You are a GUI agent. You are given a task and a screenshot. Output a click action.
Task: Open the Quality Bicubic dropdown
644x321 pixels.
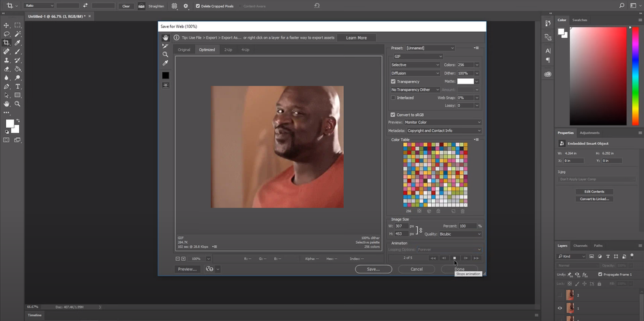pyautogui.click(x=460, y=234)
